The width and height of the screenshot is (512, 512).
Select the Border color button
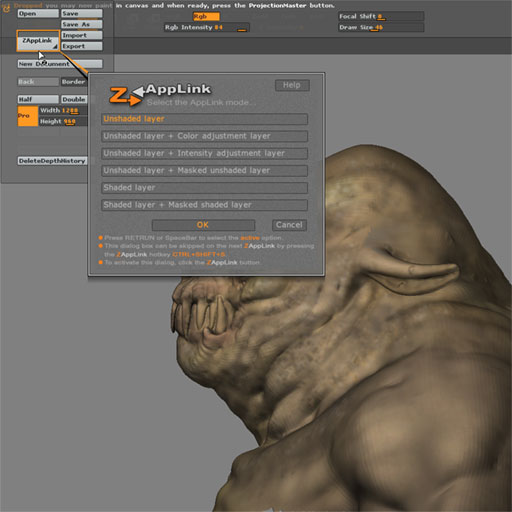(75, 82)
